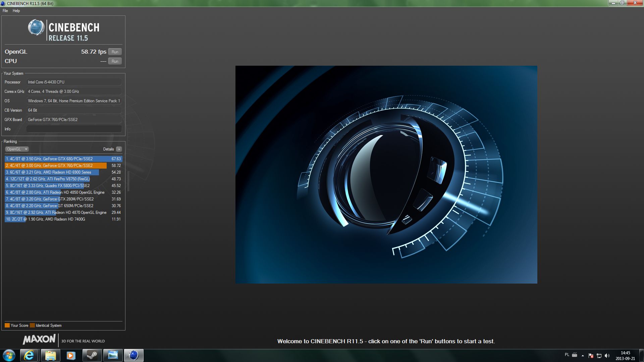The image size is (644, 362).
Task: Run the CPU benchmark test
Action: (x=115, y=61)
